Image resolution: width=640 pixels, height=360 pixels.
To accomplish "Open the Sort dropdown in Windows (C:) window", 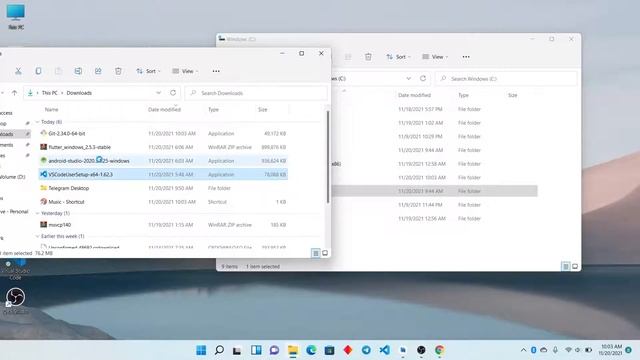I will (x=398, y=57).
